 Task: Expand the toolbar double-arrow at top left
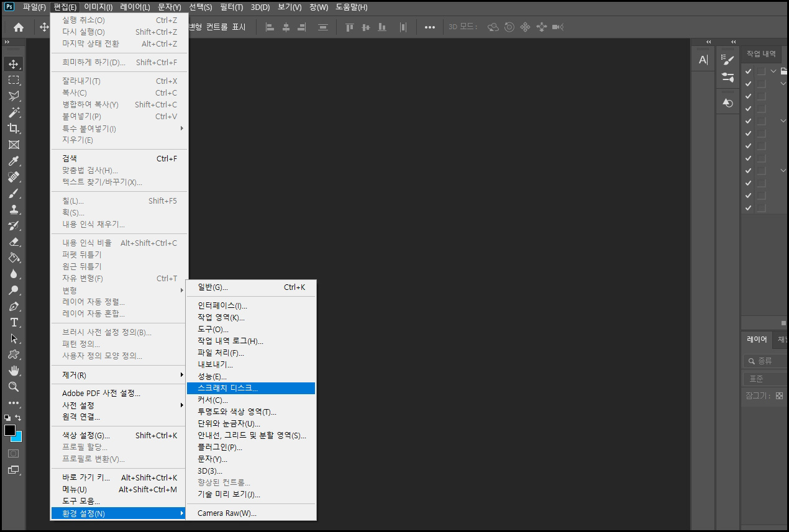click(7, 42)
